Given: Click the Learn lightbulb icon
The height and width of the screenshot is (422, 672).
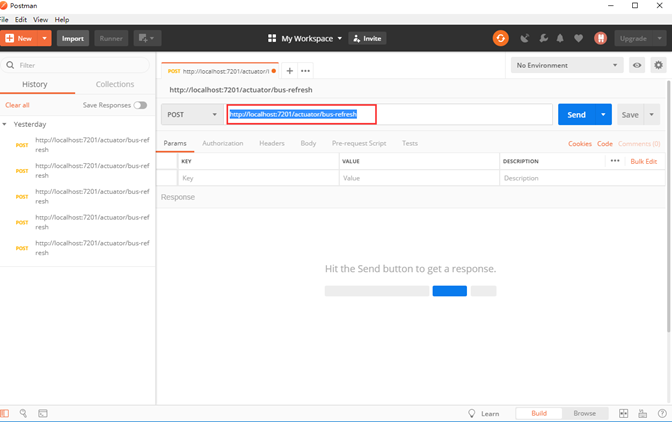Looking at the screenshot, I should pyautogui.click(x=471, y=413).
